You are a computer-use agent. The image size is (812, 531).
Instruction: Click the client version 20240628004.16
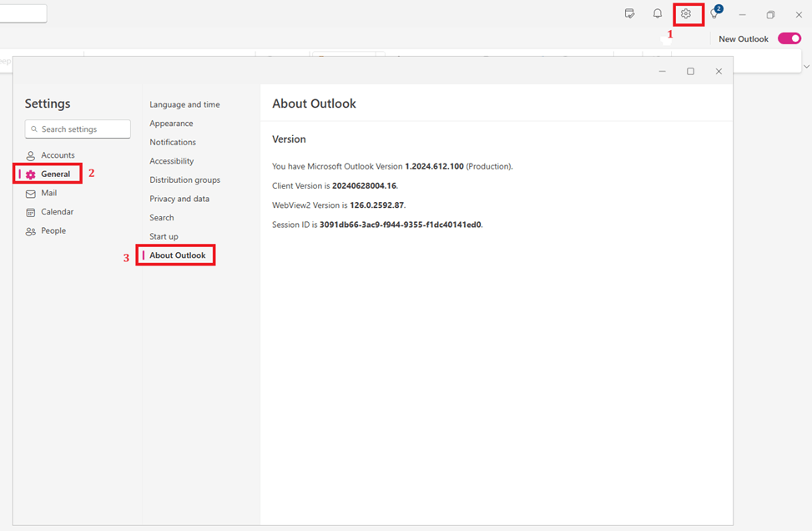(x=364, y=185)
